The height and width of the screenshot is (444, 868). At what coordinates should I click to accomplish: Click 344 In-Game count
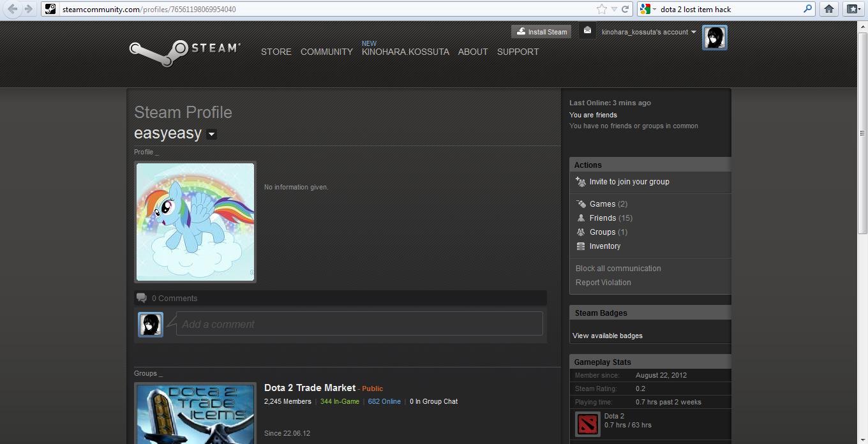pyautogui.click(x=340, y=401)
